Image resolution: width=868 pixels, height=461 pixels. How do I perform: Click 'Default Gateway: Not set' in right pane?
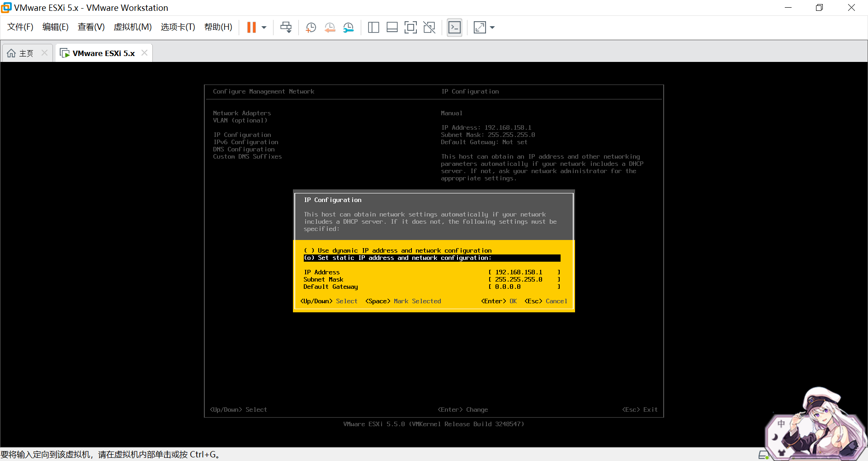click(484, 142)
